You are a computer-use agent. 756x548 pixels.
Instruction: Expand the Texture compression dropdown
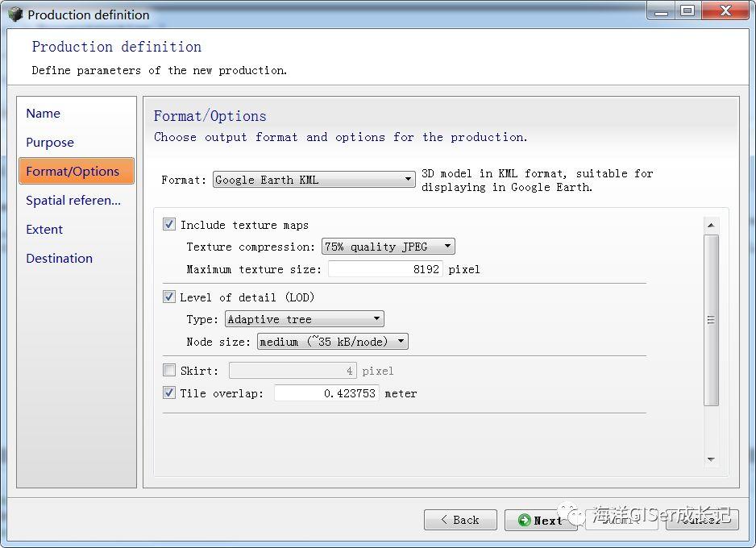[x=388, y=247]
